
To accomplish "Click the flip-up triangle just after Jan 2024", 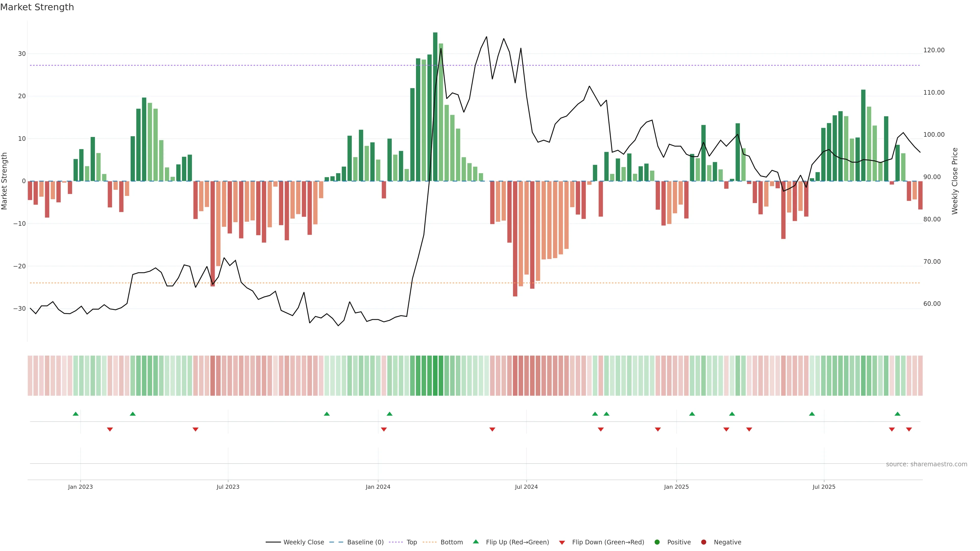I will pyautogui.click(x=389, y=414).
